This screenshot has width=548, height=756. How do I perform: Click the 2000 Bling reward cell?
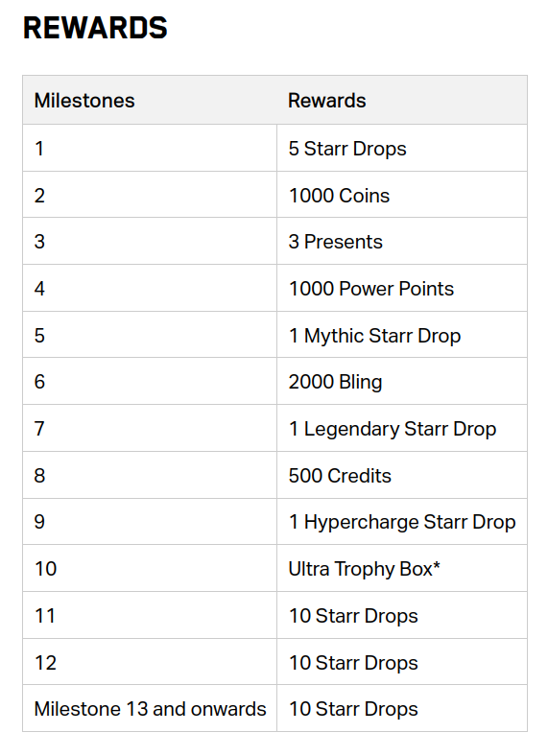pyautogui.click(x=402, y=381)
